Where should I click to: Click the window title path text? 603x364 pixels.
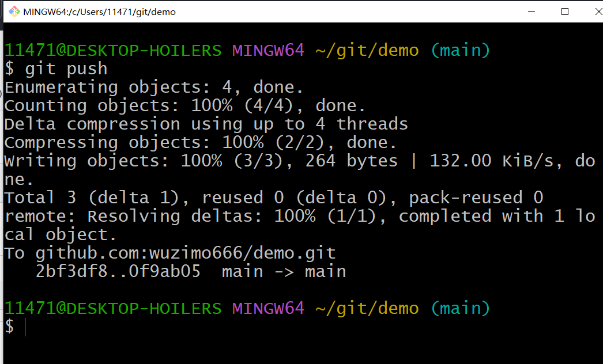coord(100,12)
